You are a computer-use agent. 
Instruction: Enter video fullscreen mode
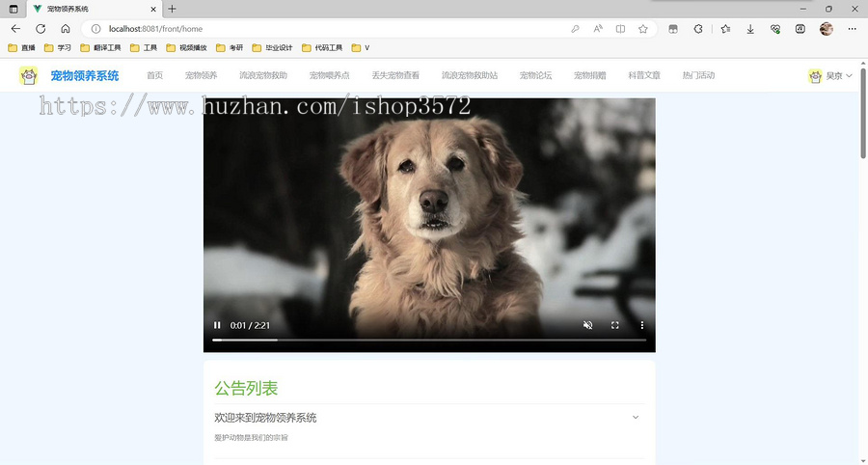click(615, 325)
